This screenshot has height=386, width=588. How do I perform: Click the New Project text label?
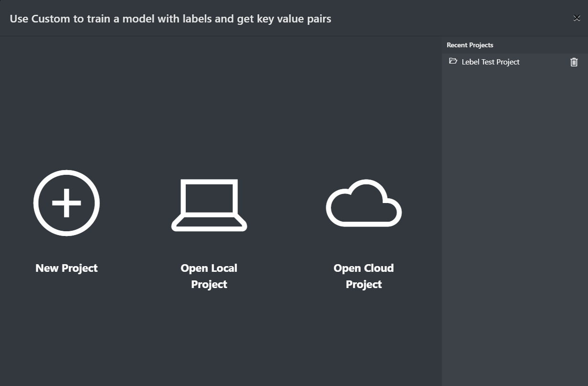click(66, 268)
